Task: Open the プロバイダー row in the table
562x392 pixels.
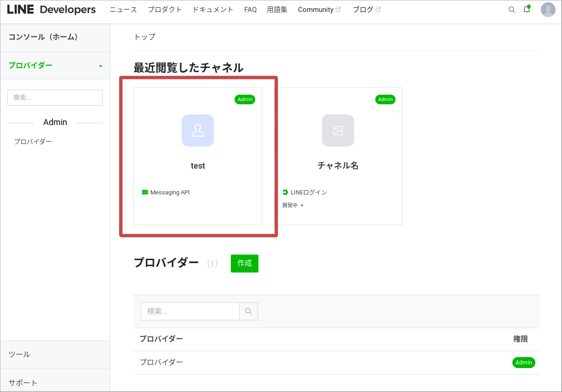Action: pos(161,362)
